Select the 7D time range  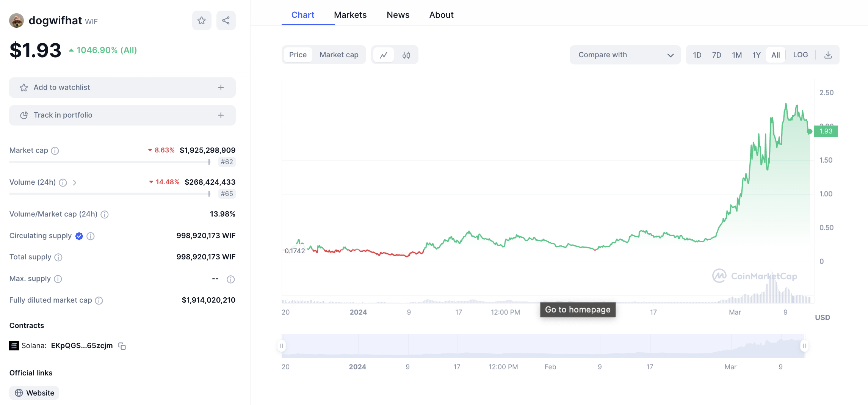pos(716,55)
